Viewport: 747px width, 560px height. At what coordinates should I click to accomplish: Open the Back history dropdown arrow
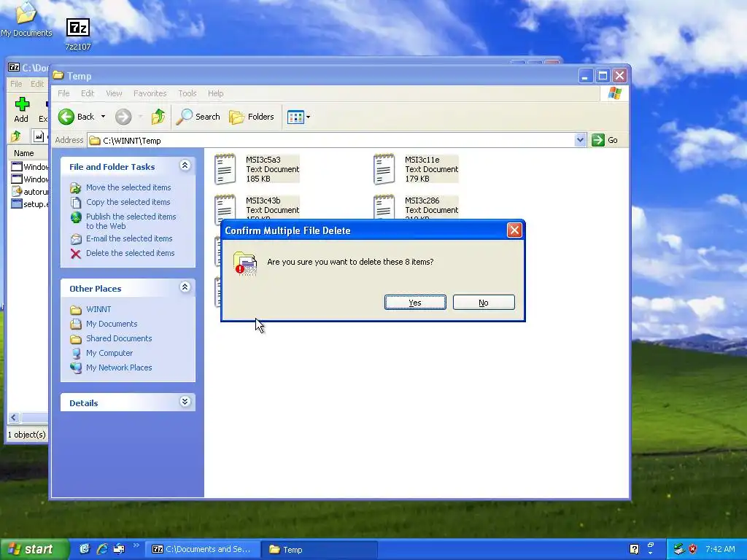(103, 117)
